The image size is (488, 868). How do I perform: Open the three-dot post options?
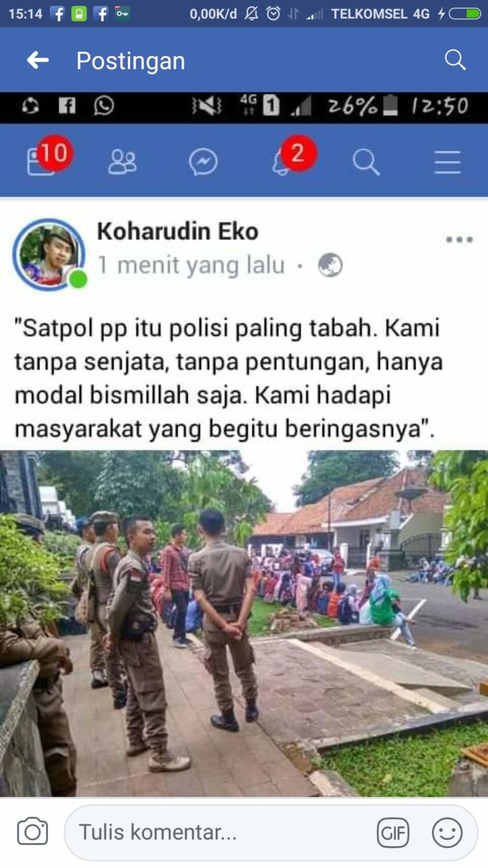[x=459, y=240]
